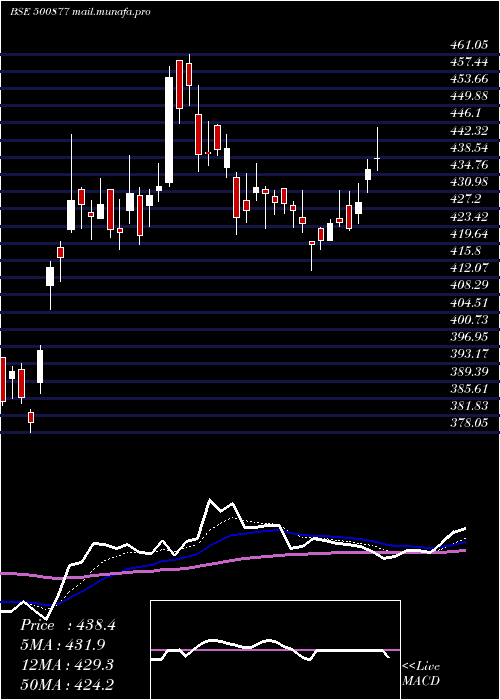
Task: Click the 427.2 price axis label
Action: click(x=466, y=199)
